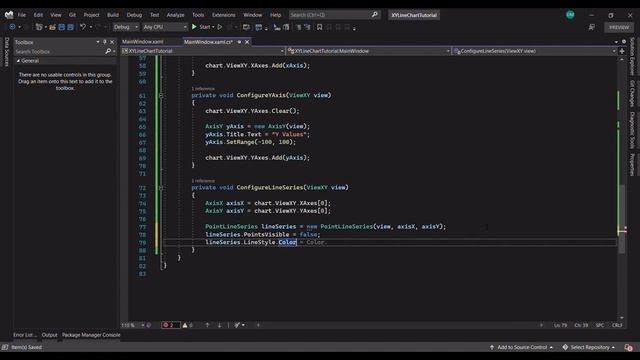Screen dimensions: 640x360
Task: Click the code cleanup brush icon
Action: click(237, 325)
